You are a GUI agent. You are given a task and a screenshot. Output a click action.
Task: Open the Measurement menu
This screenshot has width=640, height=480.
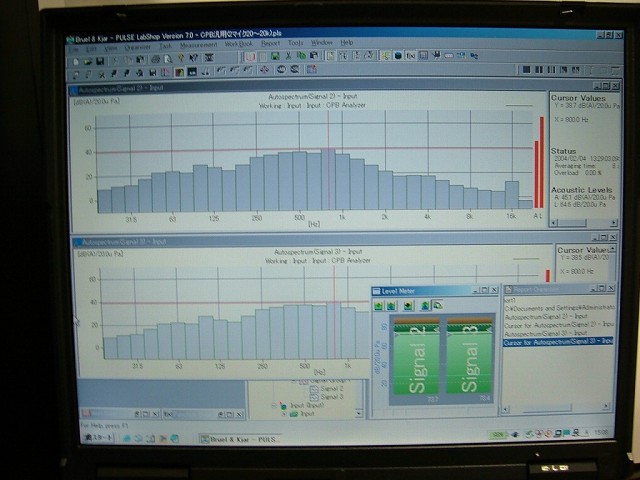(x=198, y=45)
